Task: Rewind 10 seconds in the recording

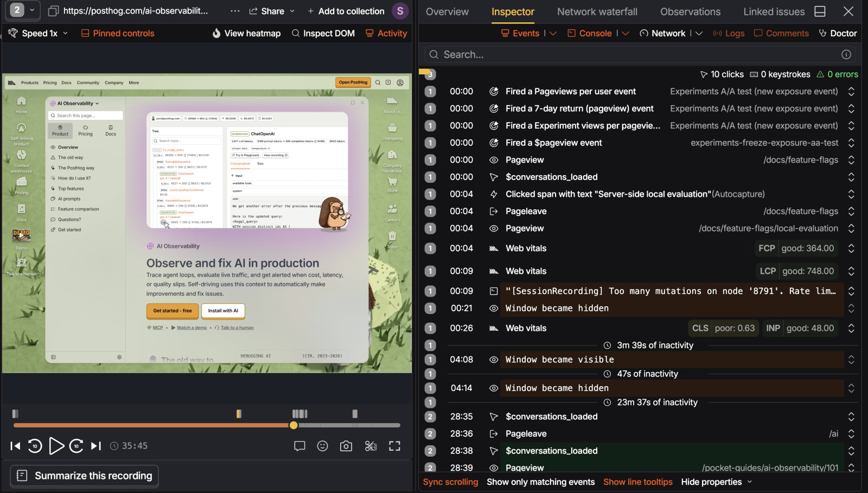Action: pyautogui.click(x=35, y=446)
